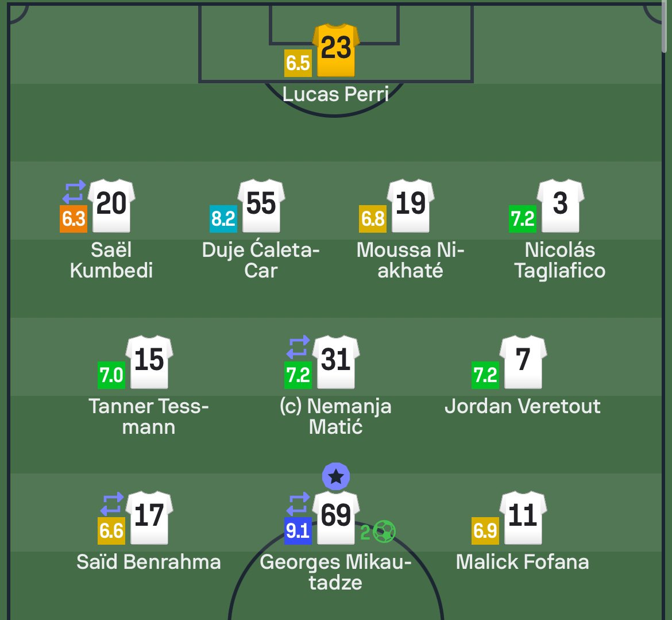Click Jordan Veretout's number 7 shirt

pyautogui.click(x=523, y=361)
